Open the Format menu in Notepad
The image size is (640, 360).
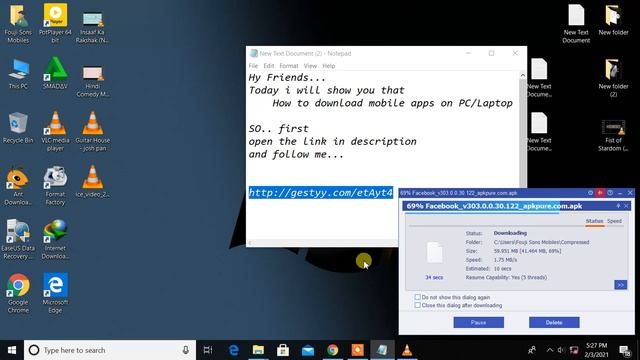289,66
